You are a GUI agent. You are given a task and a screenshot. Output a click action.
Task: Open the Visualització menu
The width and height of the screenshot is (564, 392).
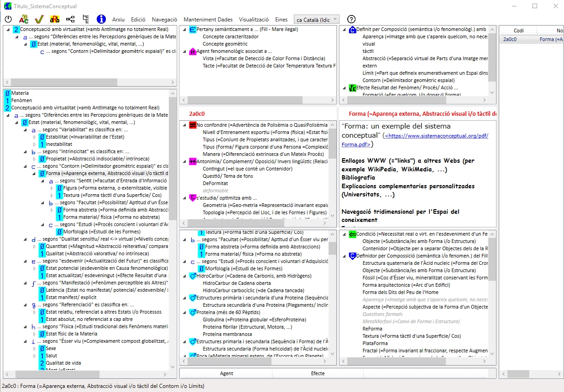[x=254, y=20]
